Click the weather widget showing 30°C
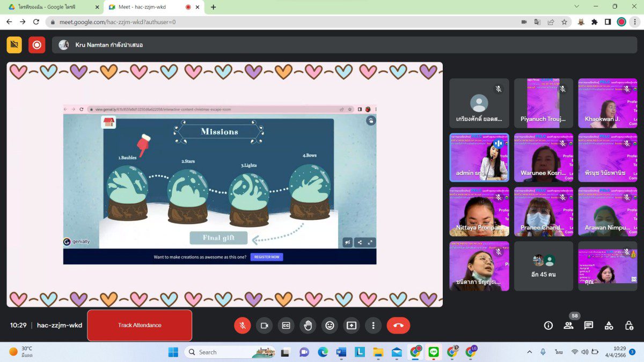The width and height of the screenshot is (644, 362). click(21, 352)
